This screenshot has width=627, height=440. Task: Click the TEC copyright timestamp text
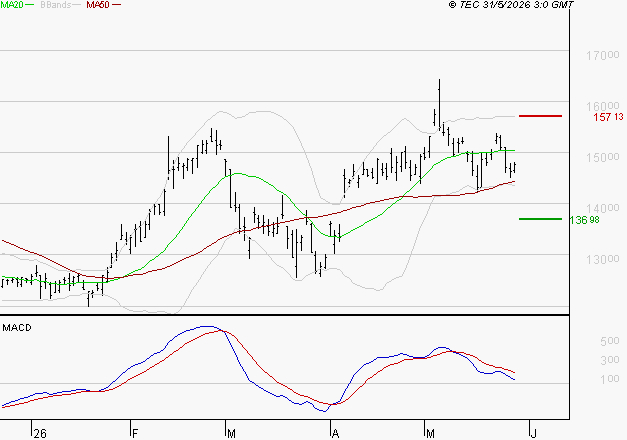[511, 5]
